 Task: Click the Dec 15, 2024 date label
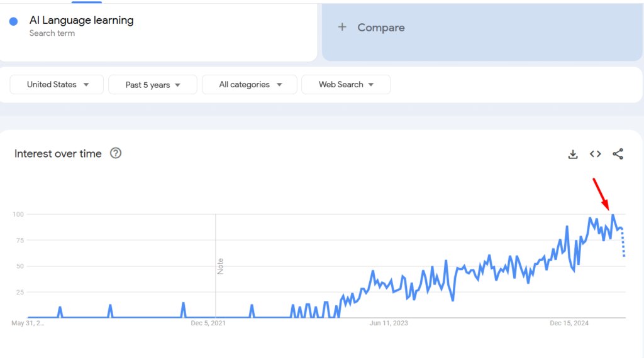(569, 323)
